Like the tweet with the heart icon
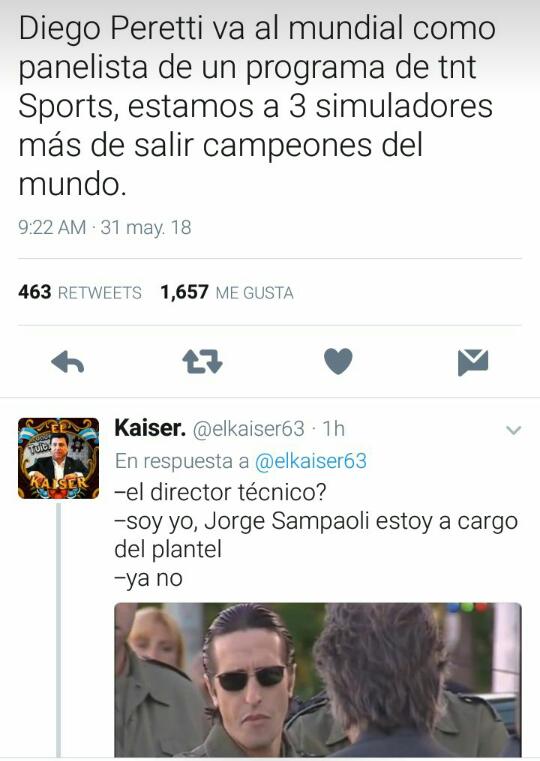The height and width of the screenshot is (761, 540). coord(338,362)
